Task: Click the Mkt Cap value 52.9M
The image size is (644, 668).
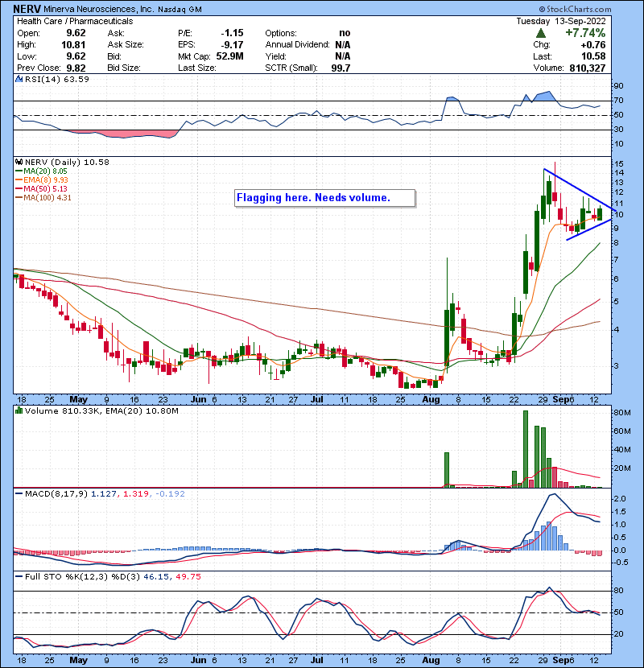Action: (x=229, y=56)
